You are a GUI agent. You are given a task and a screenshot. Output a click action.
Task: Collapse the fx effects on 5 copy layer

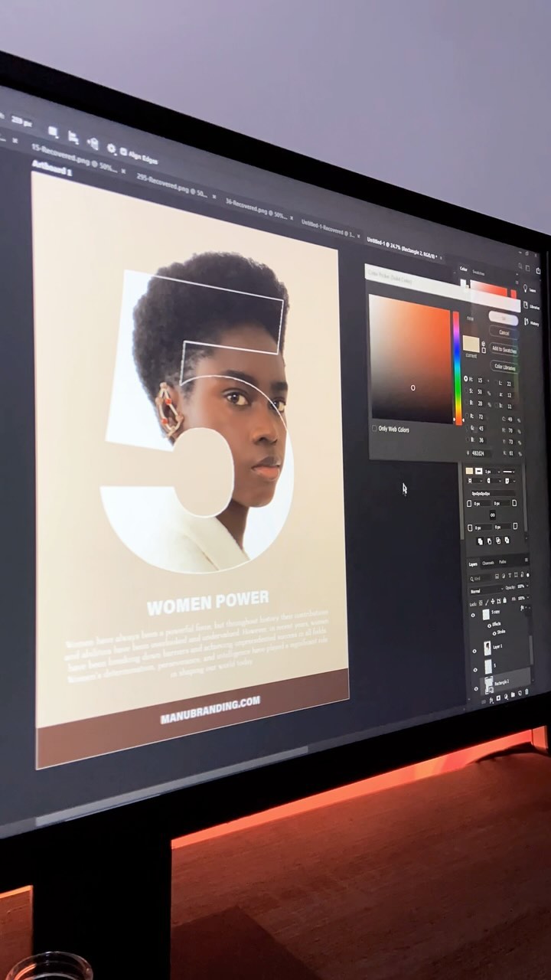526,607
